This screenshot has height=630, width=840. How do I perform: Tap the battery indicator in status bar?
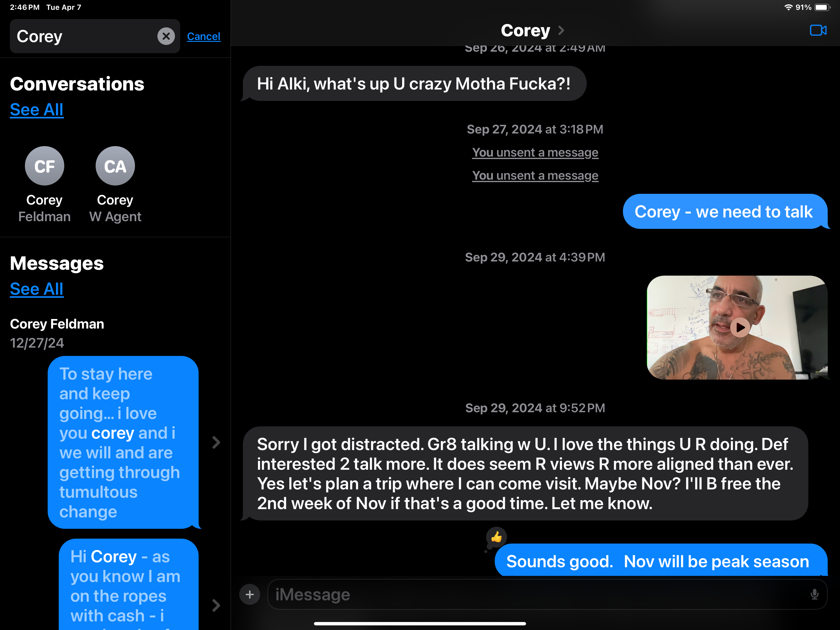[822, 7]
